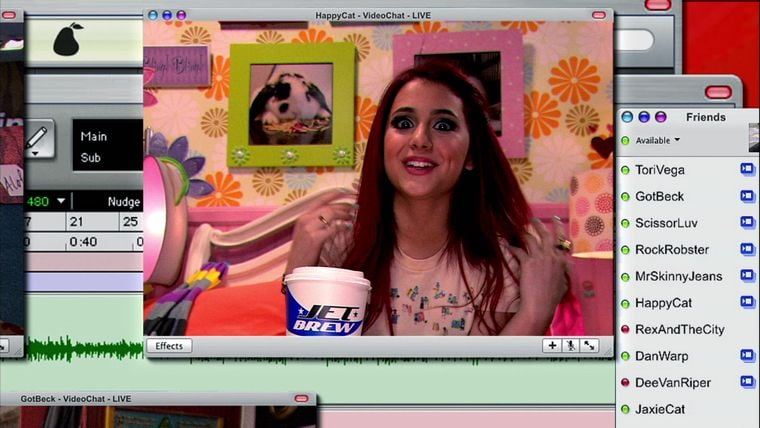Select DanWarp in the Friends list
760x428 pixels.
click(662, 356)
